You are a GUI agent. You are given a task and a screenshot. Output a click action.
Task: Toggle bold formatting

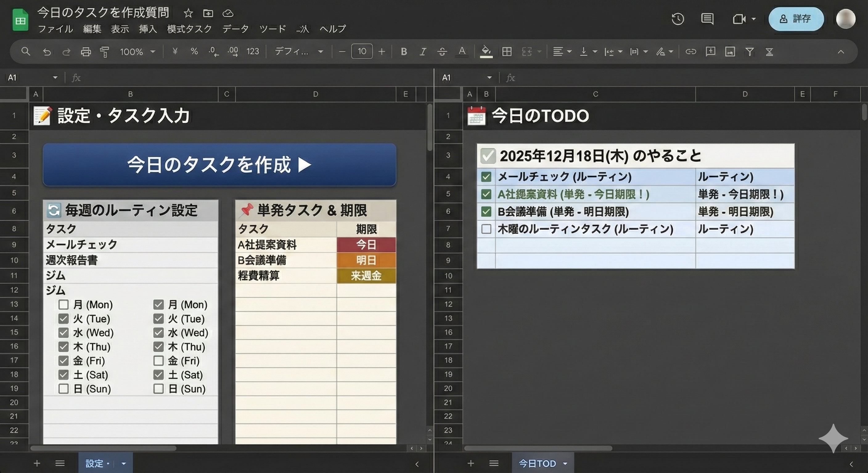(404, 51)
